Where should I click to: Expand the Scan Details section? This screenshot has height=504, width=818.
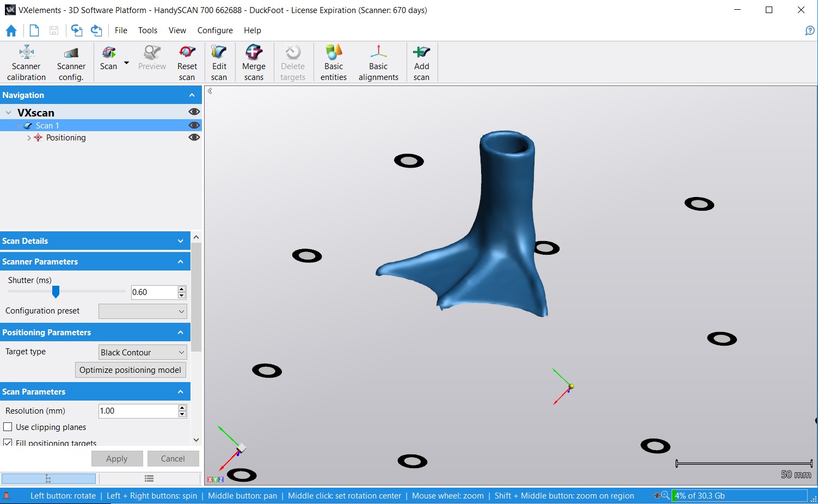(x=181, y=241)
